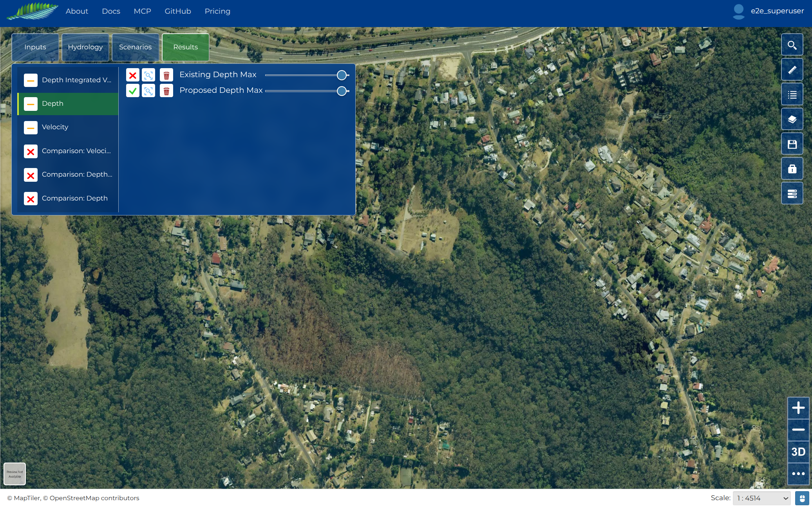Select the Comparison: Depth result category
Image resolution: width=812 pixels, height=508 pixels.
(68, 199)
